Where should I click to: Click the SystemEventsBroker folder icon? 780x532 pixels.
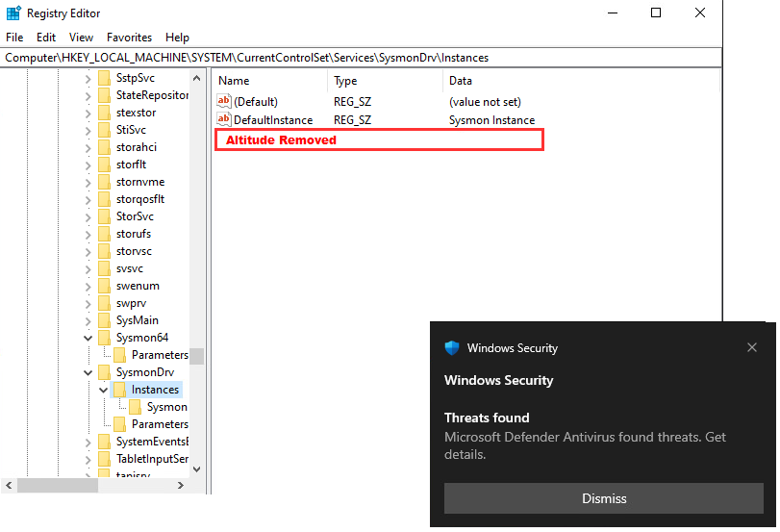(104, 442)
